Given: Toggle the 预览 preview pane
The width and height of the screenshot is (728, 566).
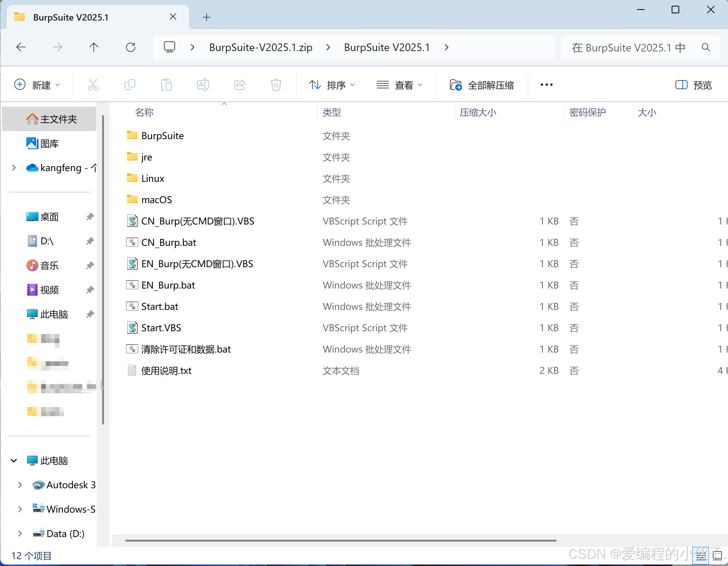Looking at the screenshot, I should click(693, 85).
